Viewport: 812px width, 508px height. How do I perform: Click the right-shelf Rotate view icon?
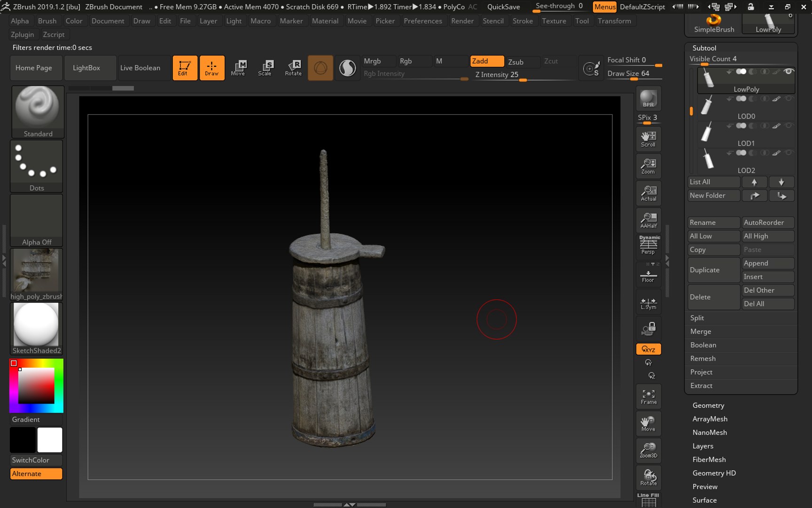tap(648, 477)
